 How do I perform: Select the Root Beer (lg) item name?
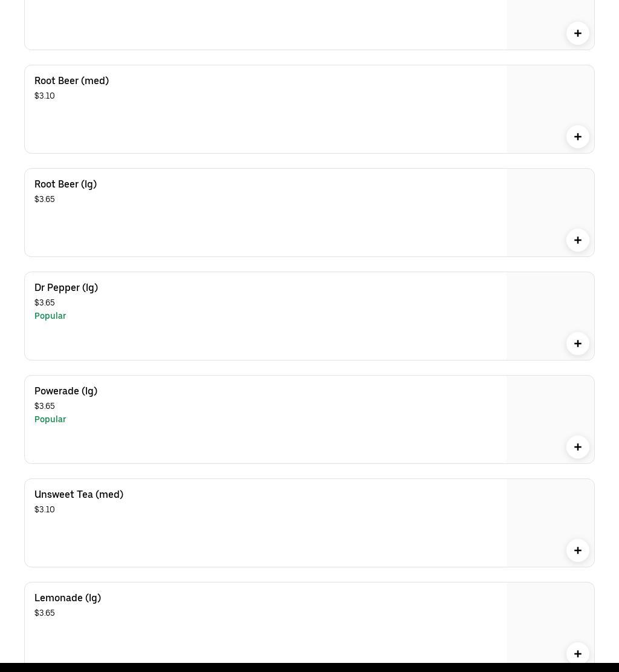click(65, 184)
